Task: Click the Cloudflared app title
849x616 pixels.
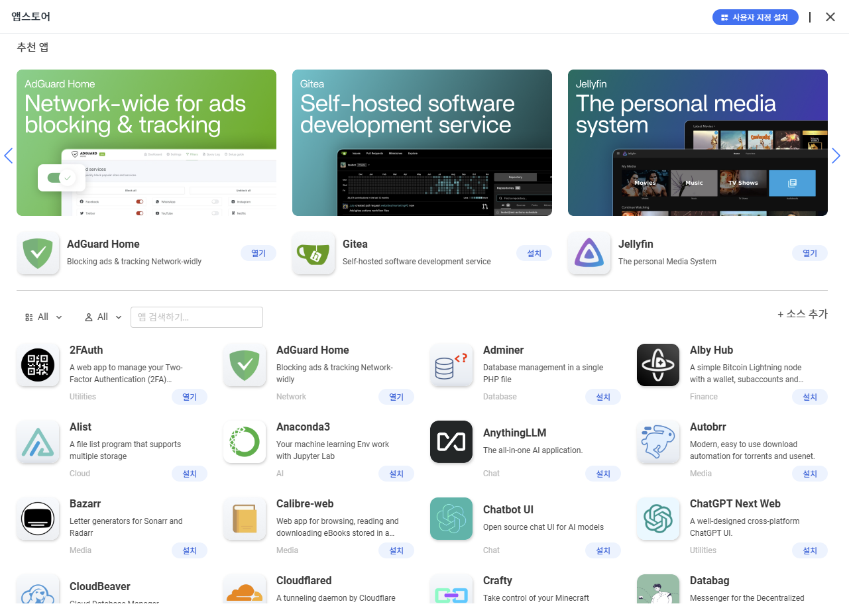Action: coord(304,580)
